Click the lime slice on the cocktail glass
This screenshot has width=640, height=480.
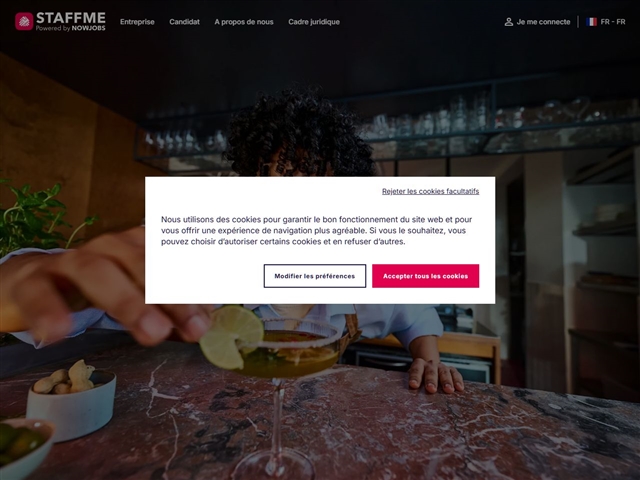click(x=231, y=337)
